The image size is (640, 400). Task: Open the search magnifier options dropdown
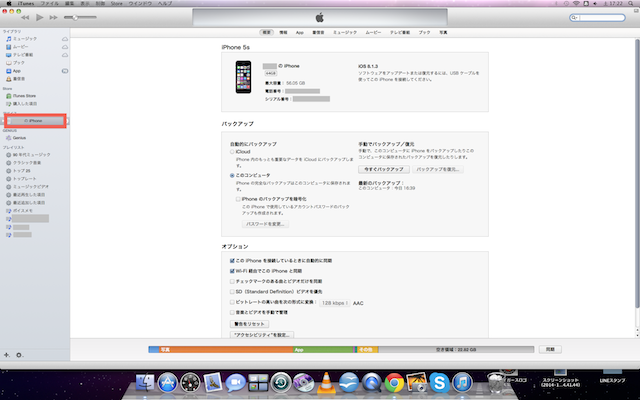(x=574, y=18)
